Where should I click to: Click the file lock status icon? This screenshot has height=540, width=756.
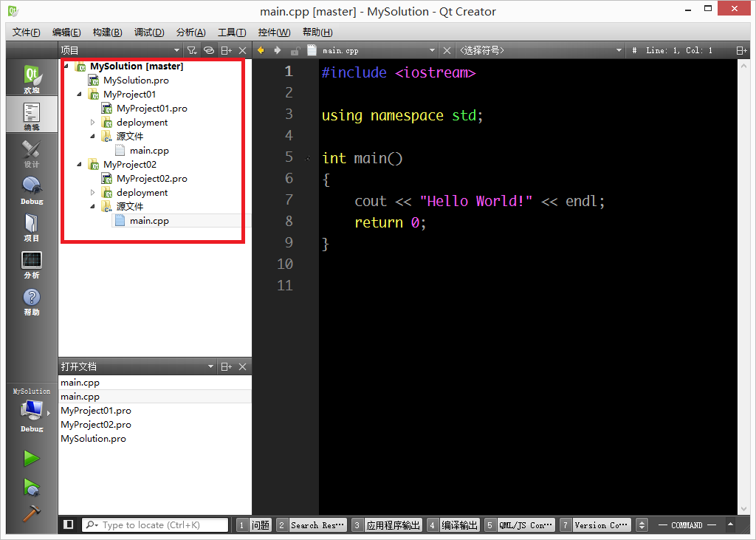tap(295, 51)
